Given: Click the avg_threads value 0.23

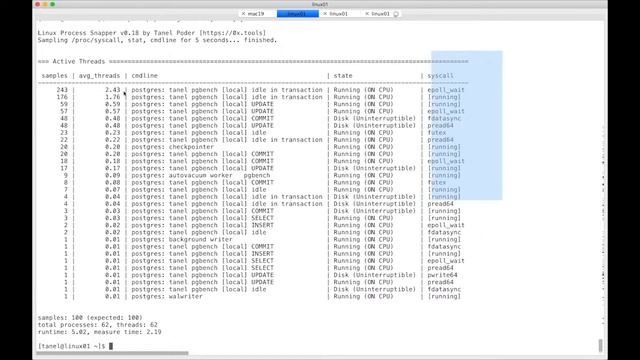Looking at the screenshot, I should click(113, 133).
